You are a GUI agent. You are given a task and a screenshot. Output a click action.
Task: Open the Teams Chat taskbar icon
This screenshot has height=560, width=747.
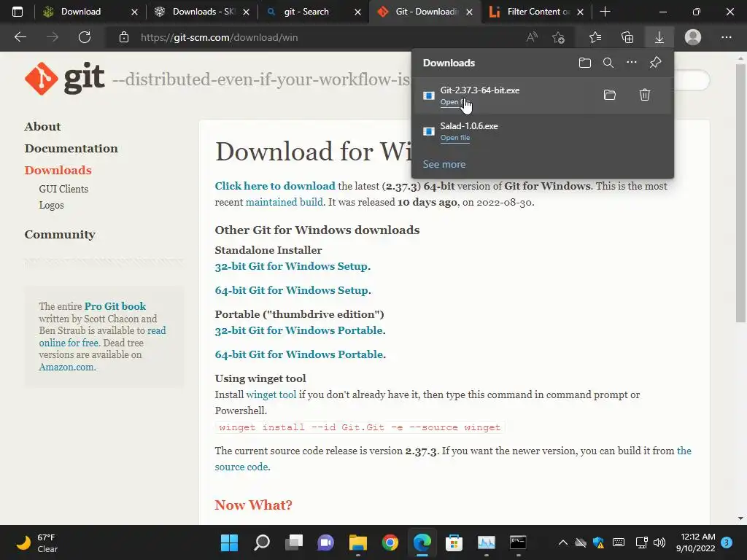point(326,542)
